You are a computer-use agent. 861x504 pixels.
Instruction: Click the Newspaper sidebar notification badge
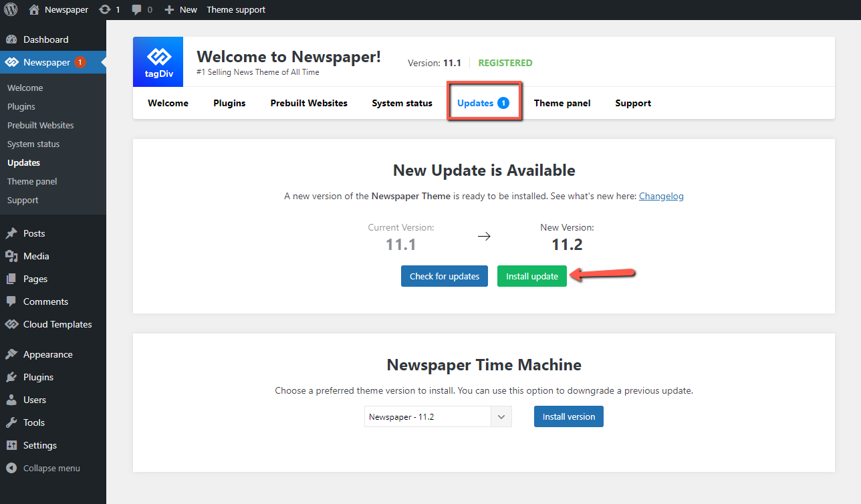click(80, 62)
